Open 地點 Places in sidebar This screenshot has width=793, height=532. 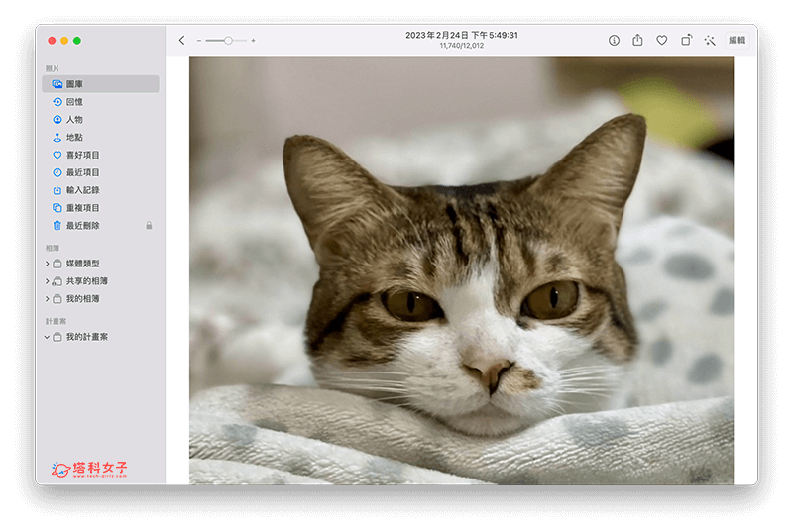[x=100, y=137]
